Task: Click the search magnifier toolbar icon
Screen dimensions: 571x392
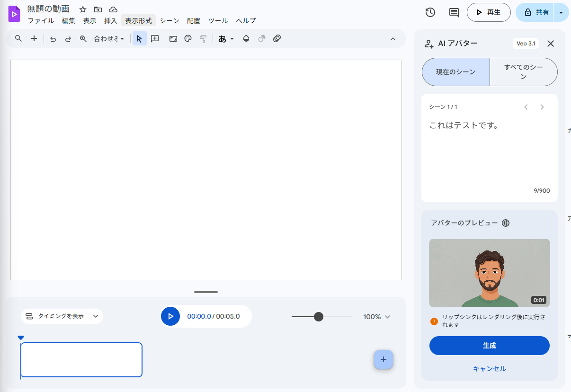Action: tap(18, 39)
